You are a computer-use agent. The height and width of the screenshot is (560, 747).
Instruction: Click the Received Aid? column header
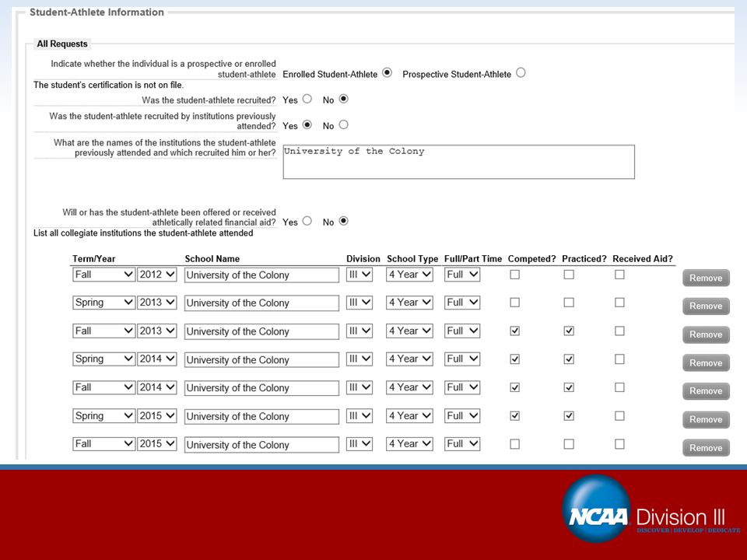pyautogui.click(x=643, y=258)
